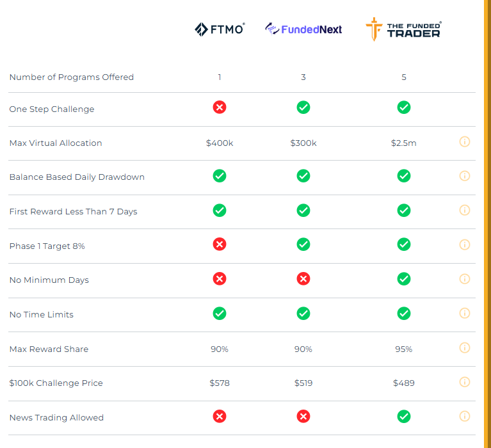
Task: Click the '$578' challenge price
Action: (x=220, y=383)
